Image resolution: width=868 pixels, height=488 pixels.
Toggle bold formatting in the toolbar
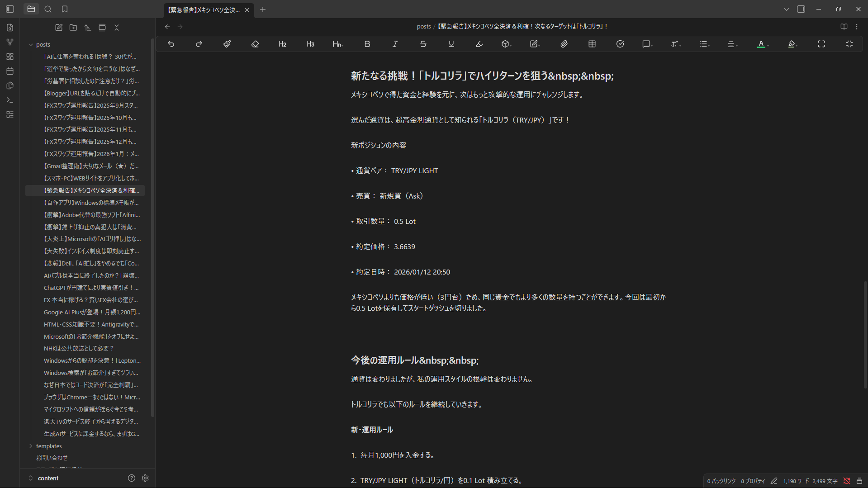point(367,44)
